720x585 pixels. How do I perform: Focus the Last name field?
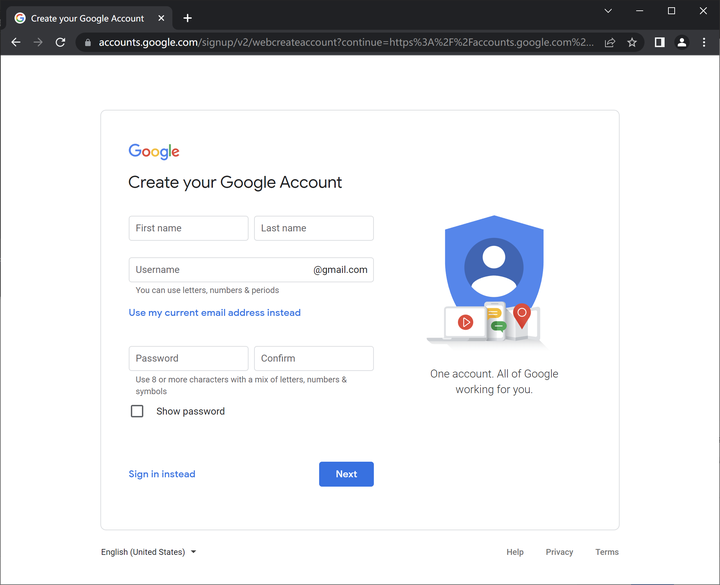314,228
